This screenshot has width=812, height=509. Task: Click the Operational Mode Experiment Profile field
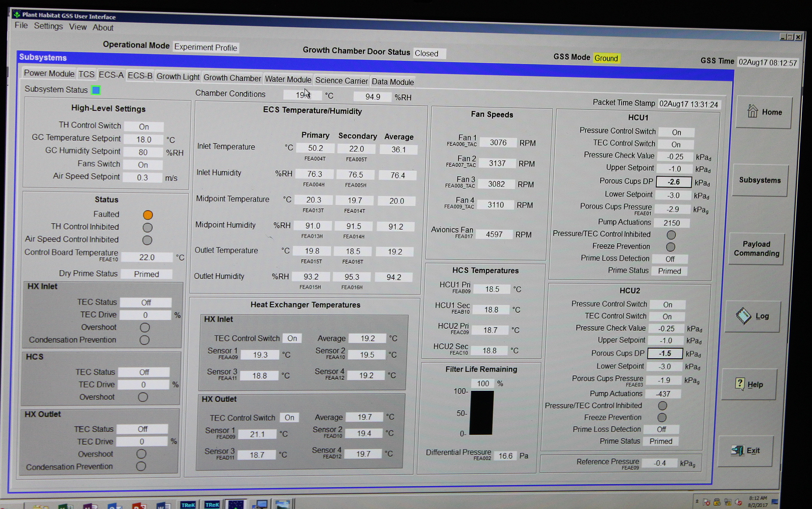pos(206,47)
